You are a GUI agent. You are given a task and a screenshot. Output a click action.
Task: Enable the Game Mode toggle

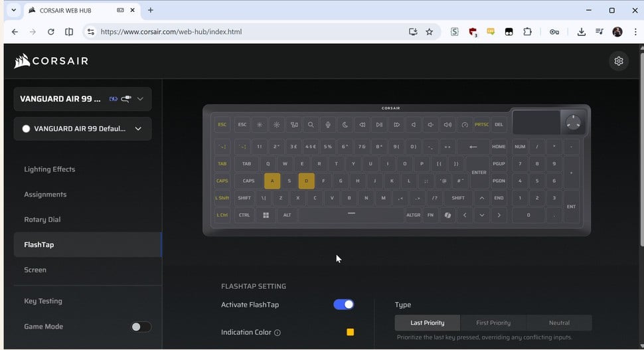point(141,327)
